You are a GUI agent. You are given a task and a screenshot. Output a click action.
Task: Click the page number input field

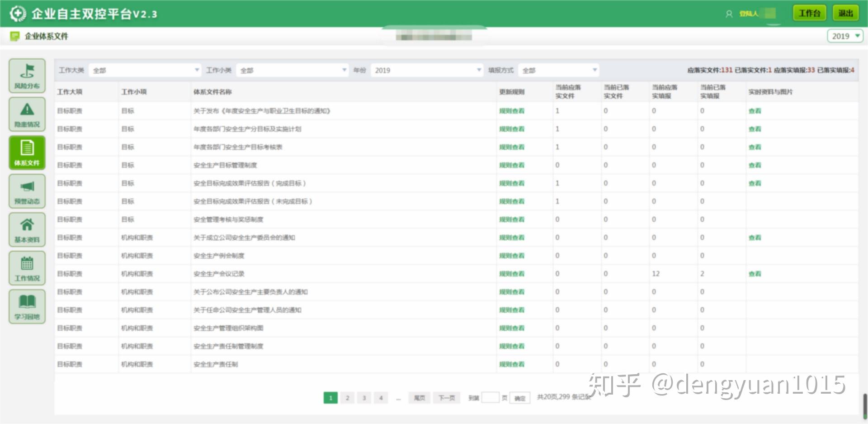pyautogui.click(x=490, y=398)
